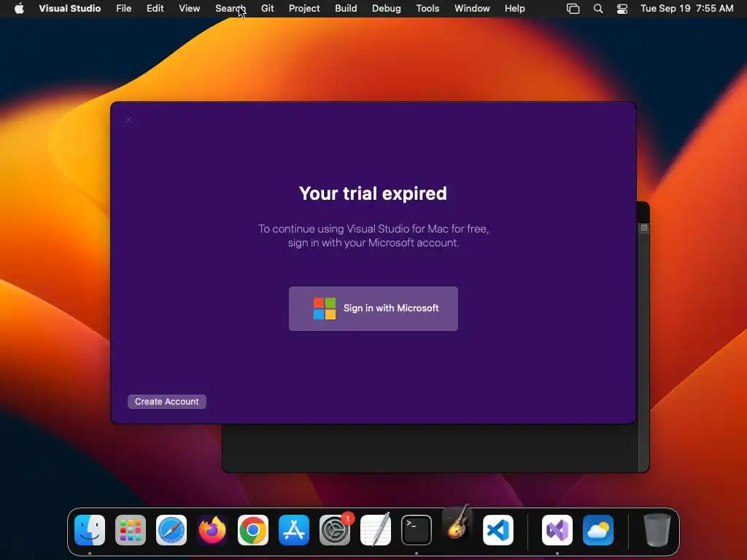Open Visual Studio Code from the dock

point(498,530)
